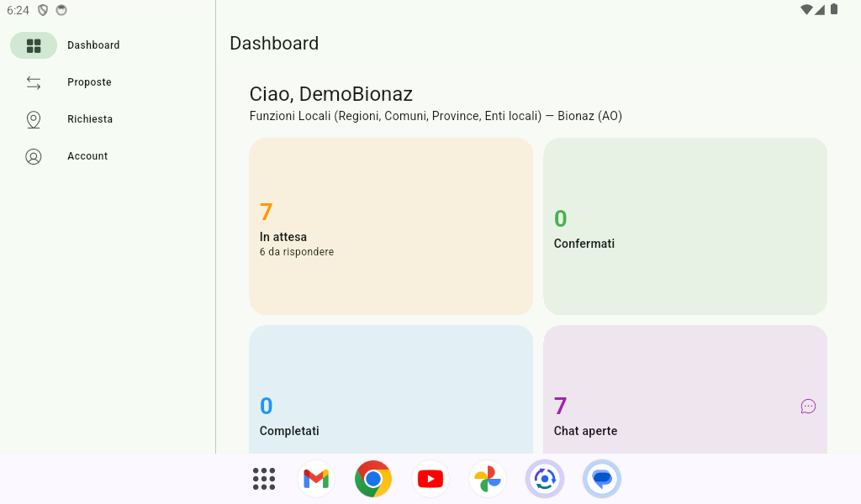This screenshot has width=861, height=504.
Task: Click the Dashboard page title
Action: pyautogui.click(x=274, y=44)
